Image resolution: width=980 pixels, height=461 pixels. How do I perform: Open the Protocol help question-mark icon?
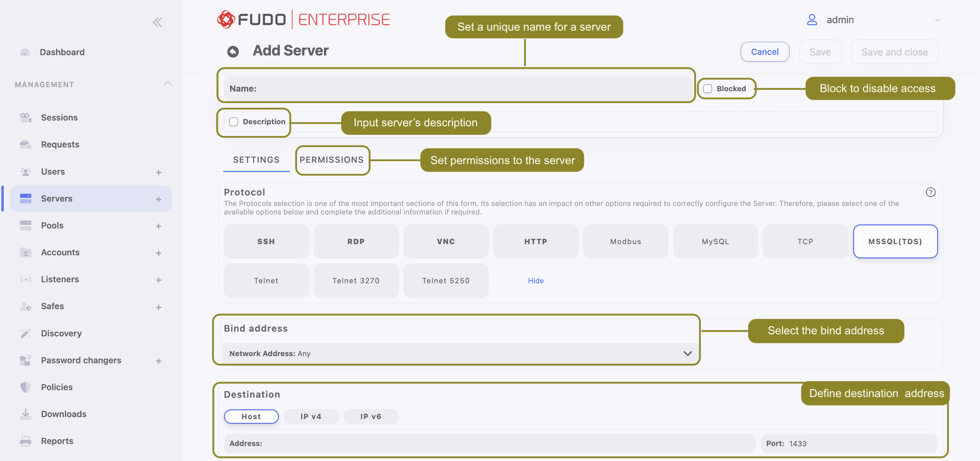tap(931, 192)
